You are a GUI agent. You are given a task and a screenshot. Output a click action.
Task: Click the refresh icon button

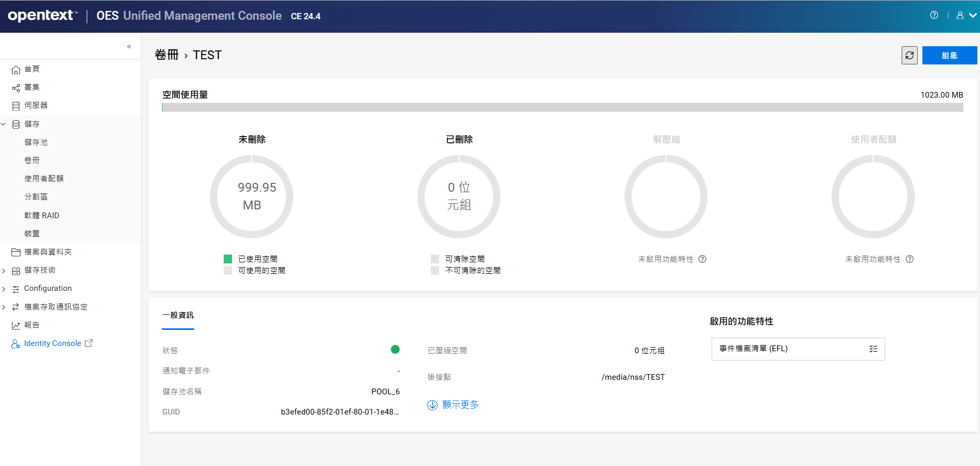pos(909,56)
